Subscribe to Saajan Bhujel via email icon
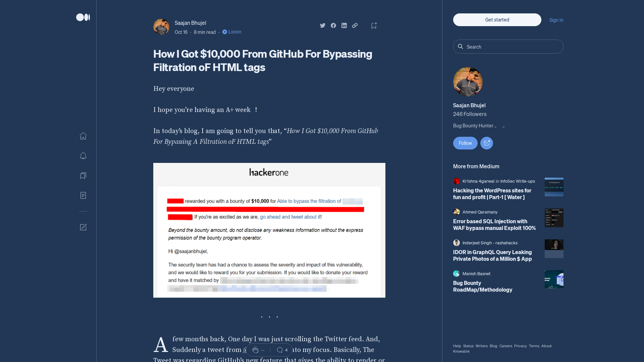Viewport: 644px width, 362px height. [486, 143]
